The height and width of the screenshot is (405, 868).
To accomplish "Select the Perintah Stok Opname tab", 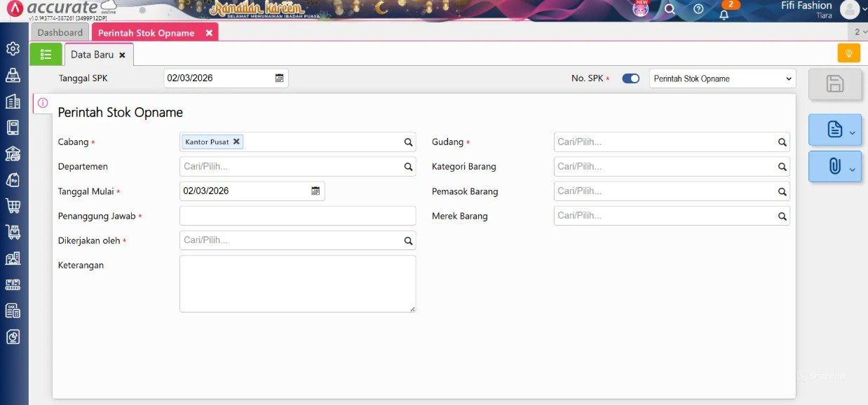I will pyautogui.click(x=147, y=32).
